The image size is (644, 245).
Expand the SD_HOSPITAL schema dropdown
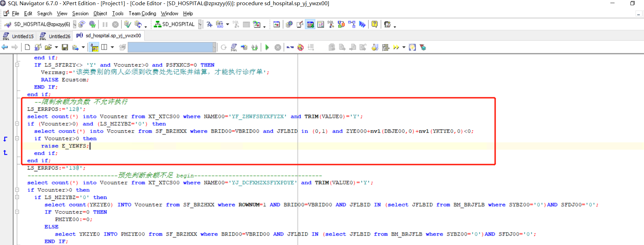coord(200,24)
